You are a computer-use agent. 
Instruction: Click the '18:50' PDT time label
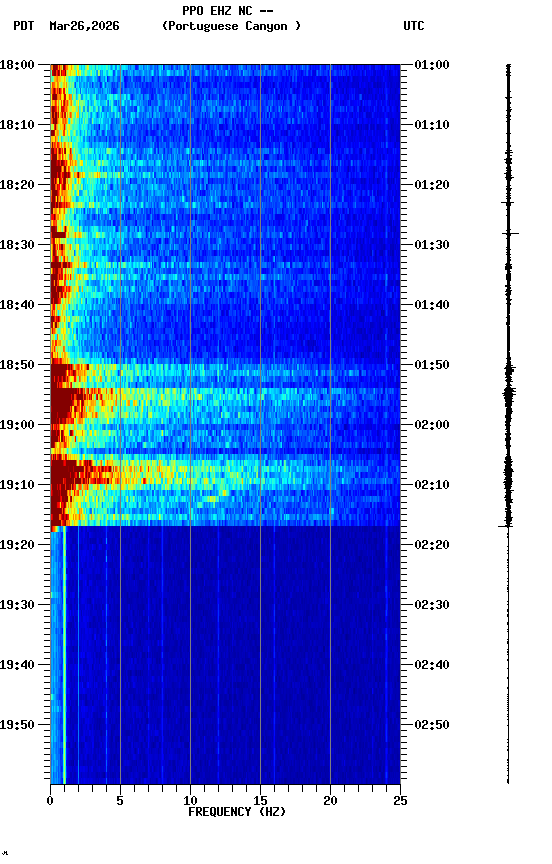(x=17, y=365)
